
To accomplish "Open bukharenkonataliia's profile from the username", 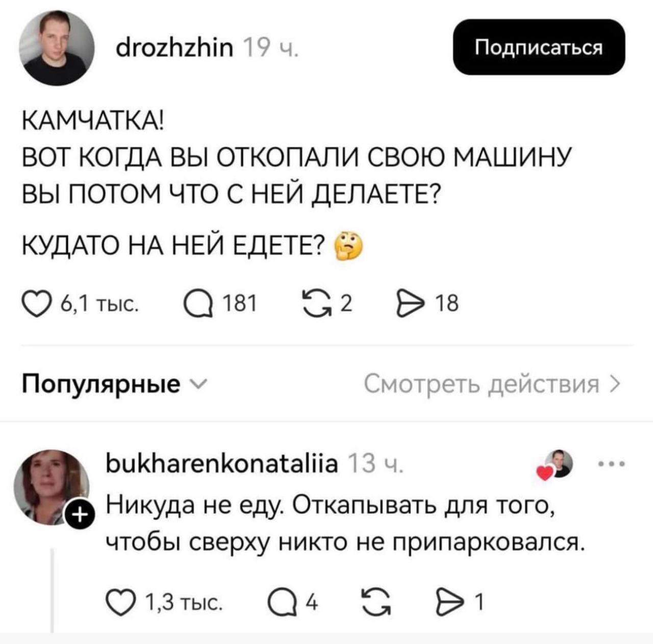I will tap(222, 462).
